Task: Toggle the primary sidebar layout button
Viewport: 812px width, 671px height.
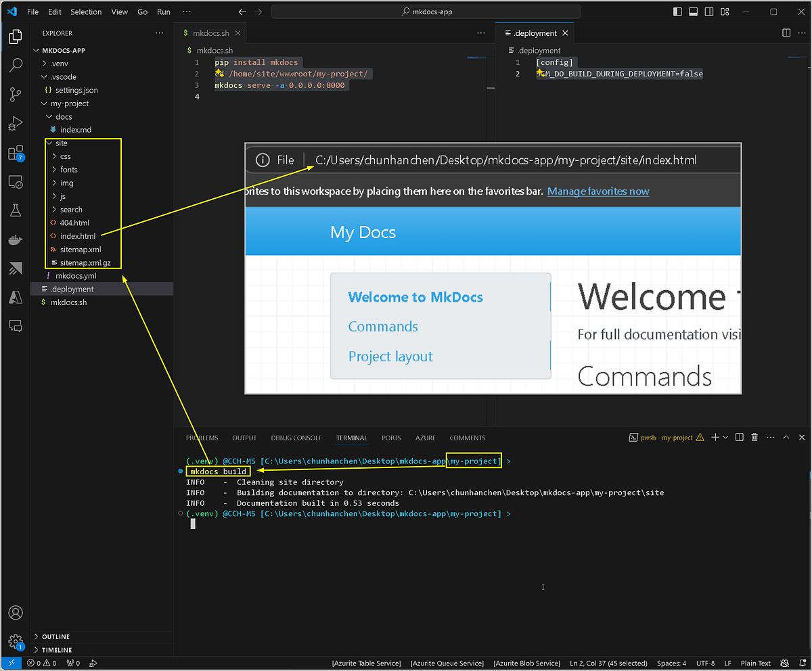Action: [678, 12]
